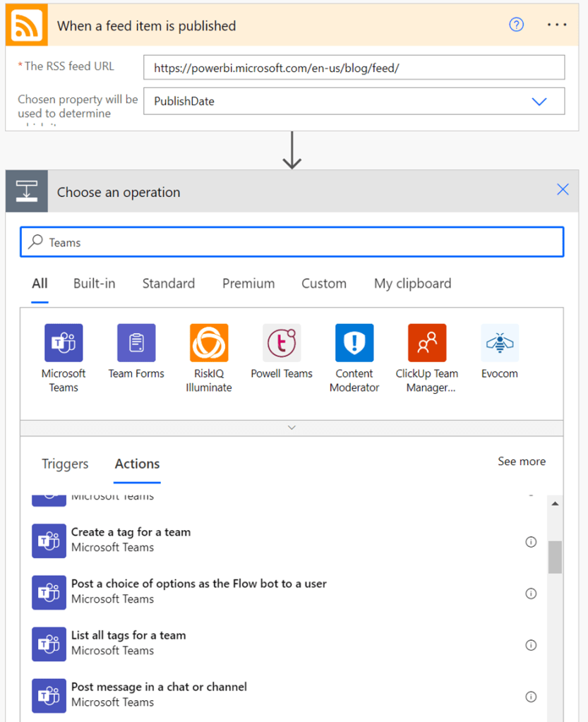
Task: Open the Evocom connector
Action: tap(500, 342)
